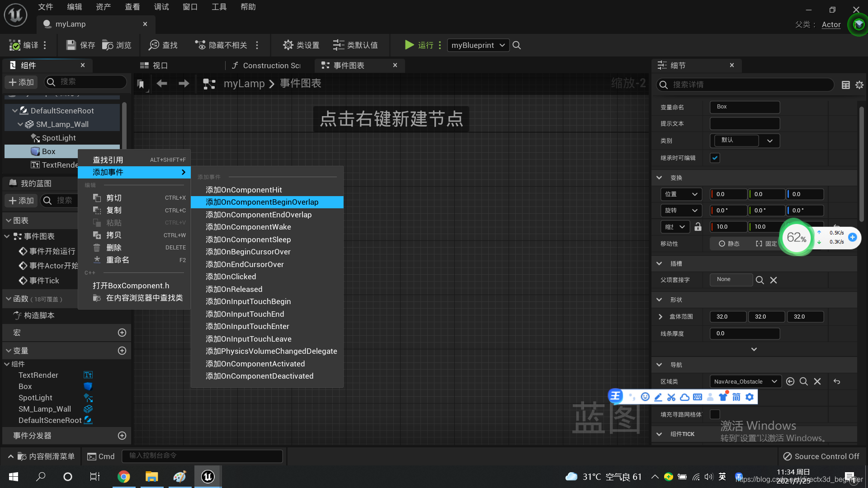Click the Compile blueprint icon

point(15,45)
